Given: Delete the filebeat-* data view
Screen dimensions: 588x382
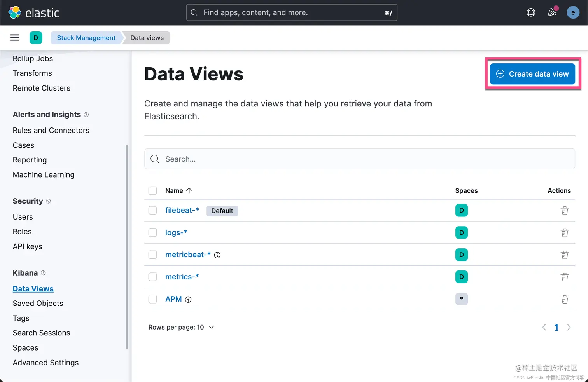Looking at the screenshot, I should coord(565,211).
